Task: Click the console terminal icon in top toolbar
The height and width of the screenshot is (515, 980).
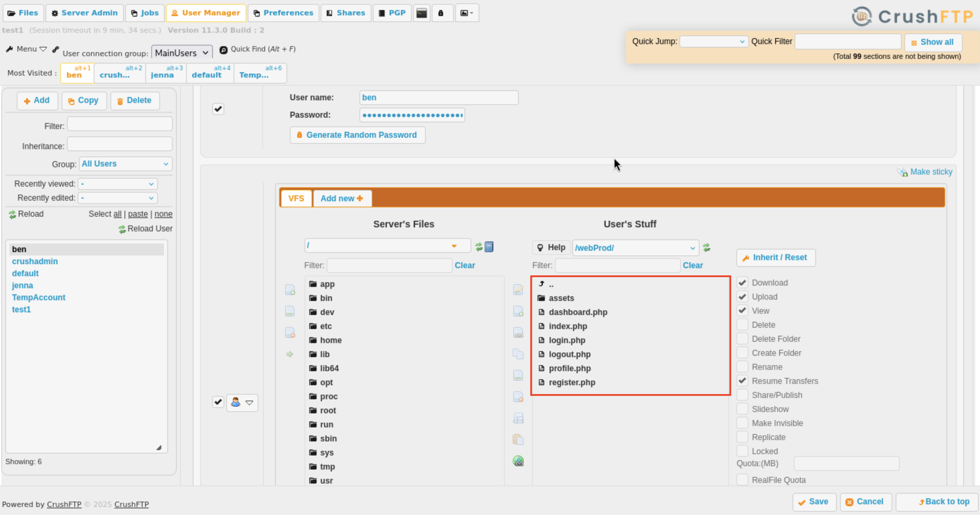Action: click(421, 13)
